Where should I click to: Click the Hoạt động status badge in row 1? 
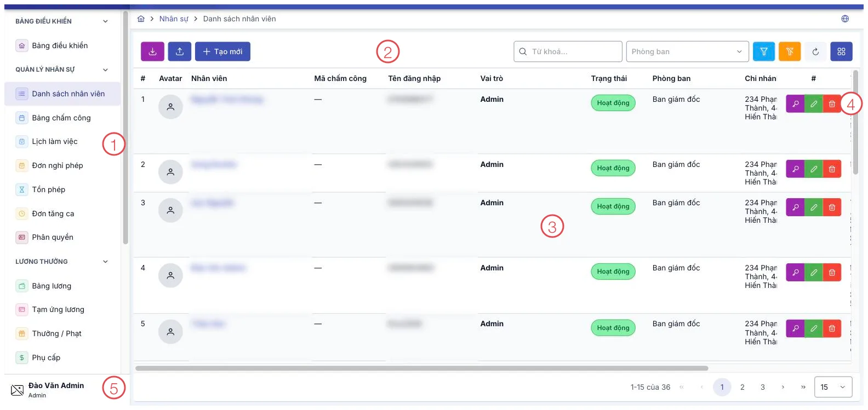[x=613, y=103]
